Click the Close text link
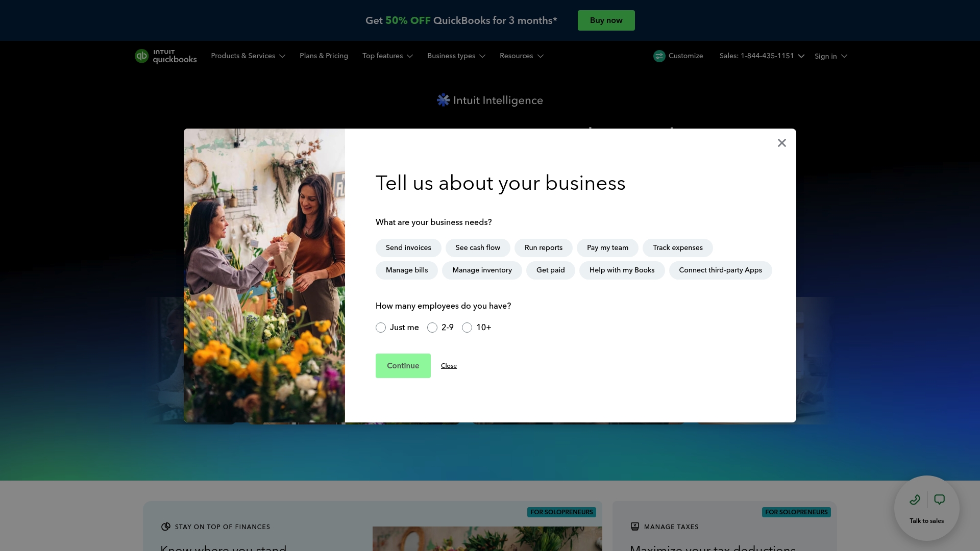Image resolution: width=980 pixels, height=551 pixels. click(x=449, y=366)
